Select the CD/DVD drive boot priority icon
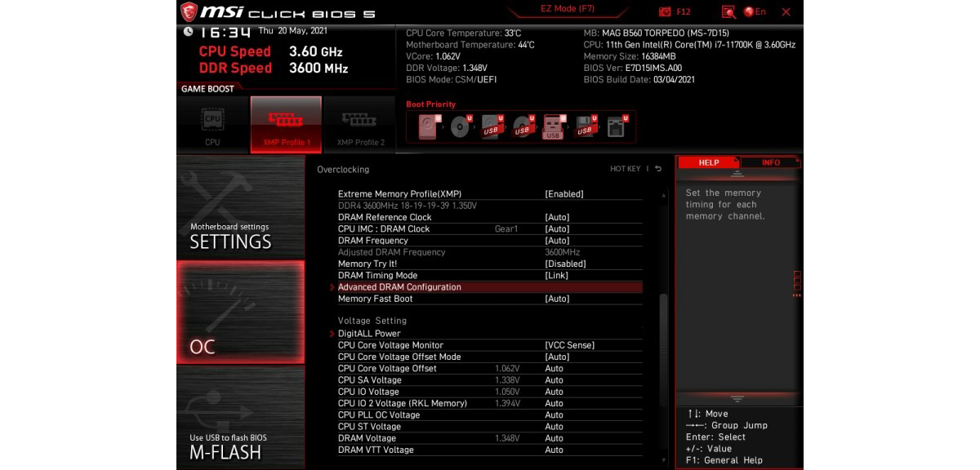Screen dimensions: 980x470 click(x=461, y=126)
